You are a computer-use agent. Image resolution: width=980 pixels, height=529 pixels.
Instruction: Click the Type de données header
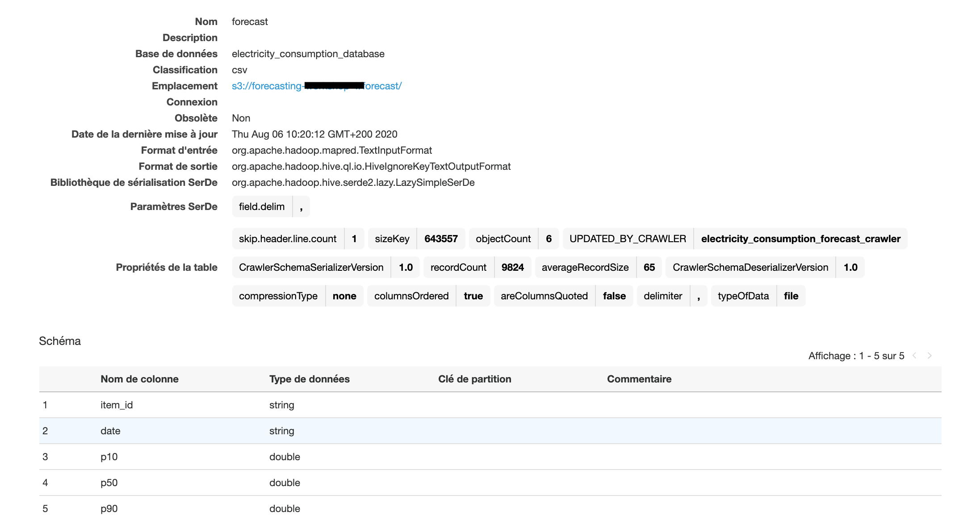(309, 379)
